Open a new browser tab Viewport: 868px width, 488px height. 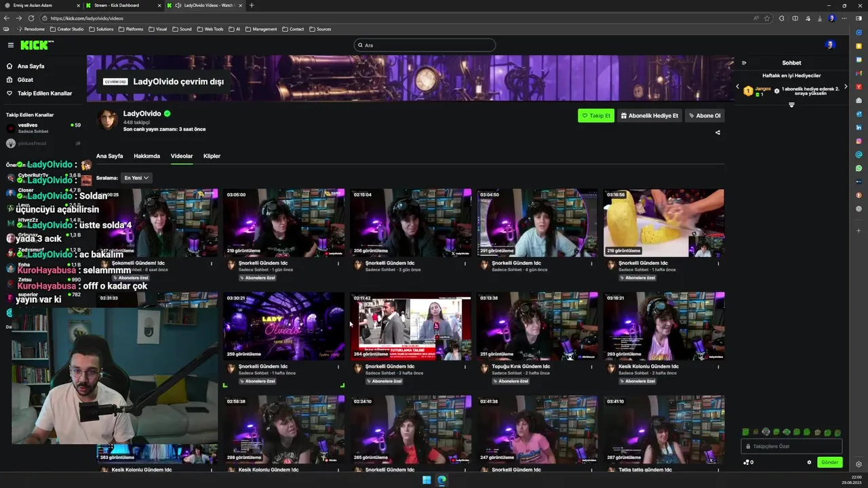[x=252, y=5]
